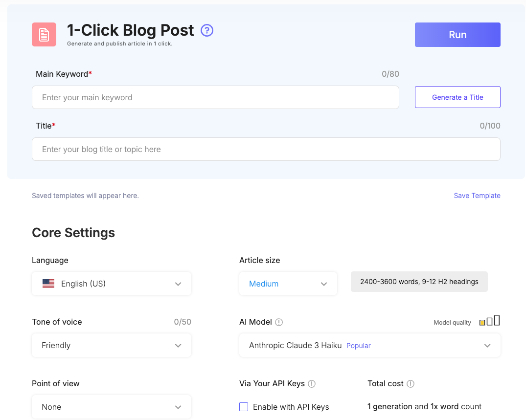This screenshot has width=526, height=420.
Task: Click the Generate a Title button
Action: pos(457,97)
